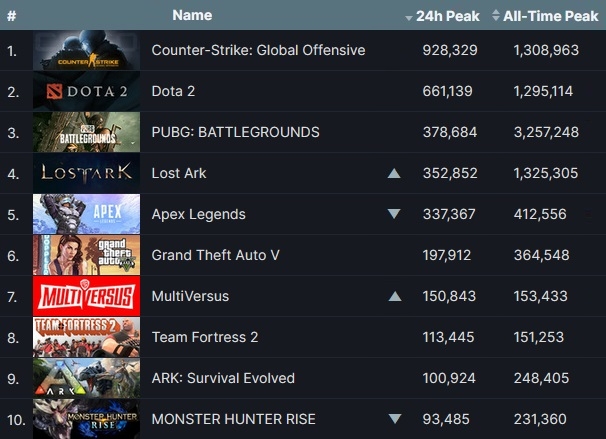Click the Lost Ark upward trend arrow
606x439 pixels.
click(x=394, y=174)
